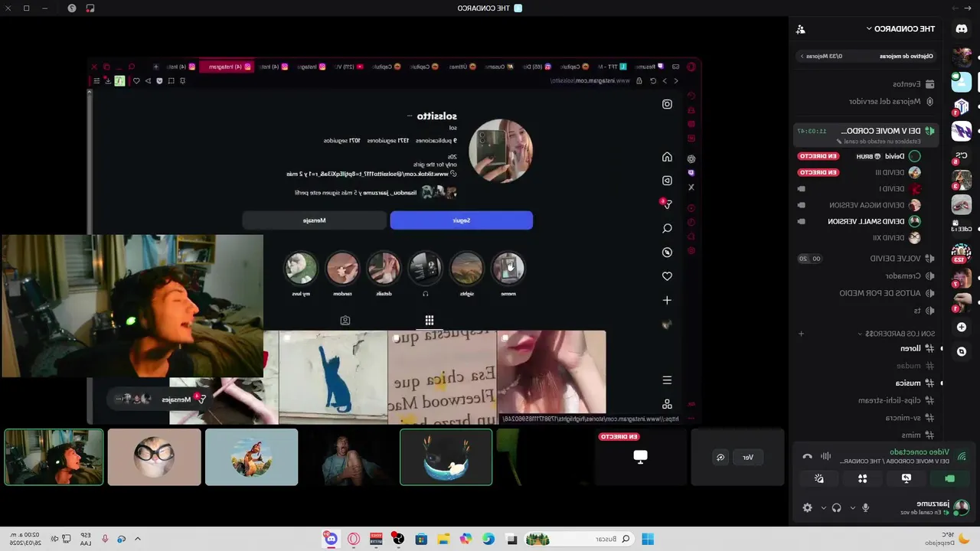Click the pencil to set channel status
Viewport: 980px width, 551px height.
[839, 141]
